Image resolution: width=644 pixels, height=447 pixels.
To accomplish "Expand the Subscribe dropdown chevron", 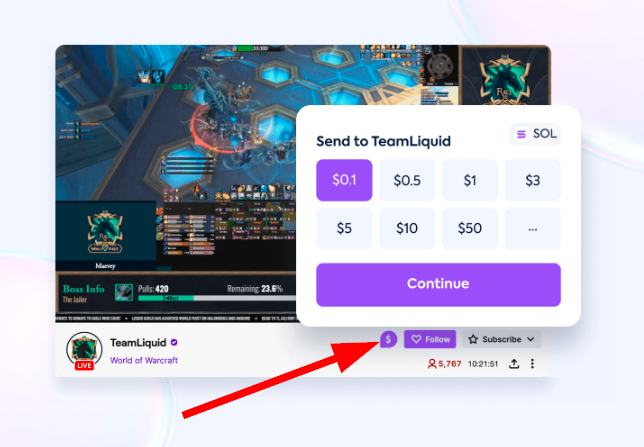I will (531, 339).
